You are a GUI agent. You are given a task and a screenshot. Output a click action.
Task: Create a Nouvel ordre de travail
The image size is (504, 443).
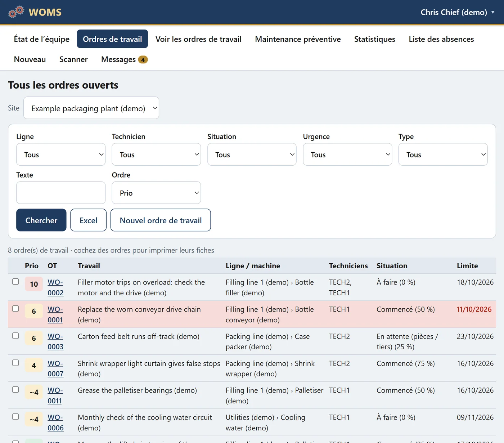161,220
